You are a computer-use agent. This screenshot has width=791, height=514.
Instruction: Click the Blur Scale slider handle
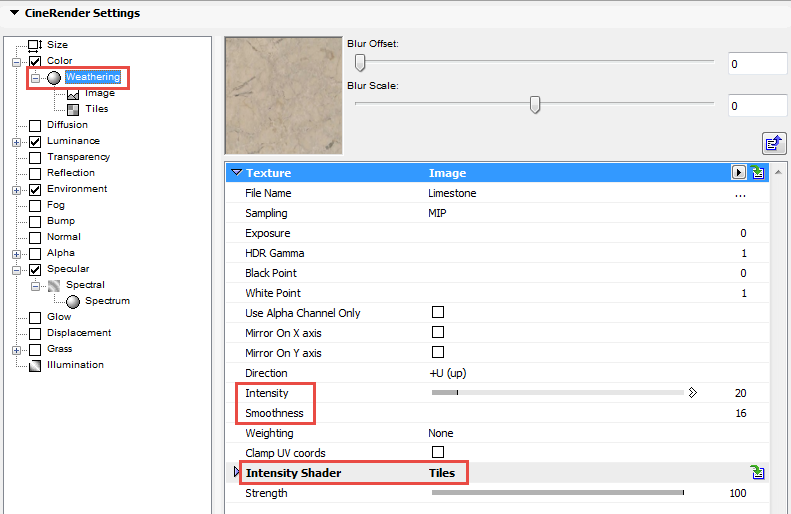[535, 104]
